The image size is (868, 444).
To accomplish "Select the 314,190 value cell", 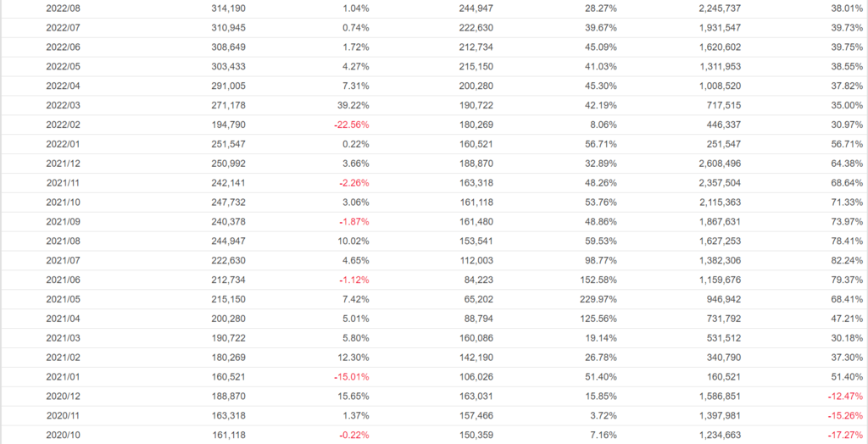I will 228,8.
